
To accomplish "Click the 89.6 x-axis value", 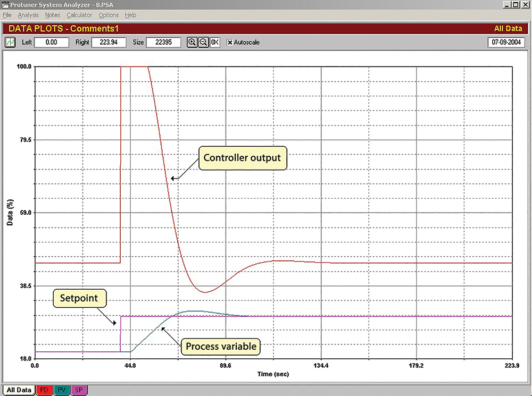I will click(x=225, y=366).
